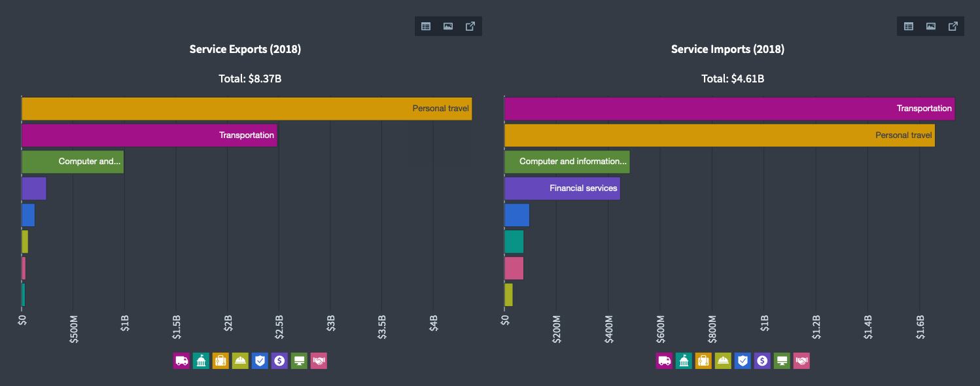
Task: Select Transportation bar in Service Exports
Action: 149,135
